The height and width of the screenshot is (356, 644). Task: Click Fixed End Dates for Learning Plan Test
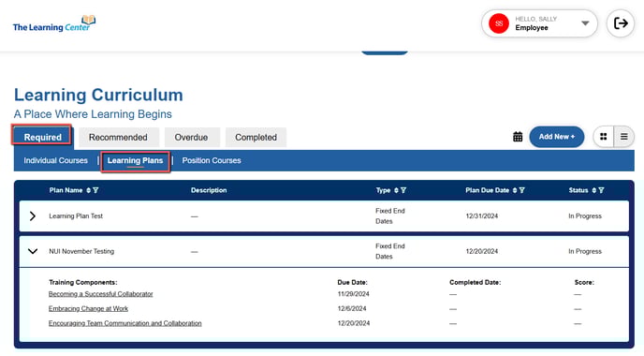[390, 215]
